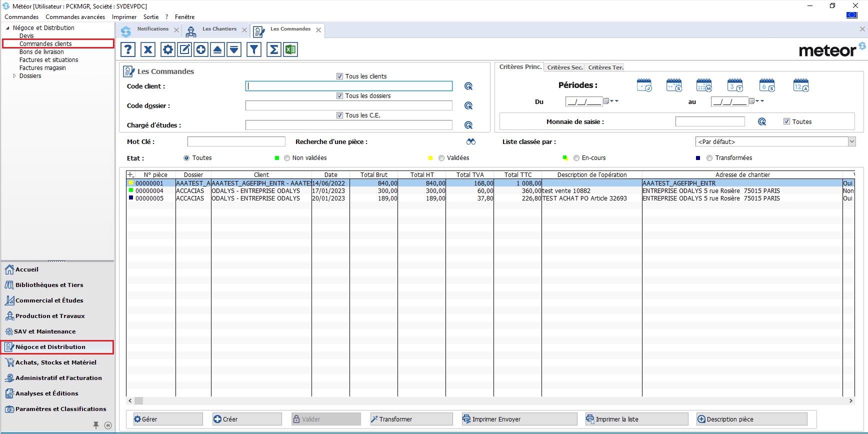Expand the Dossiers tree node
Viewport: 868px width, 434px height.
14,76
